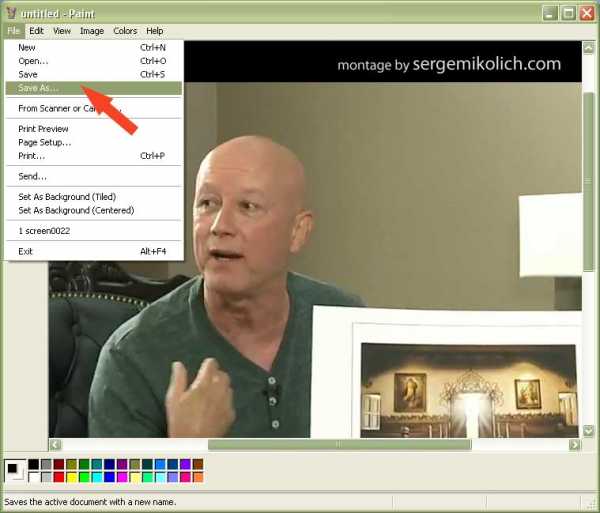Choose Exit from the File menu
Viewport: 600px width, 513px height.
point(94,251)
